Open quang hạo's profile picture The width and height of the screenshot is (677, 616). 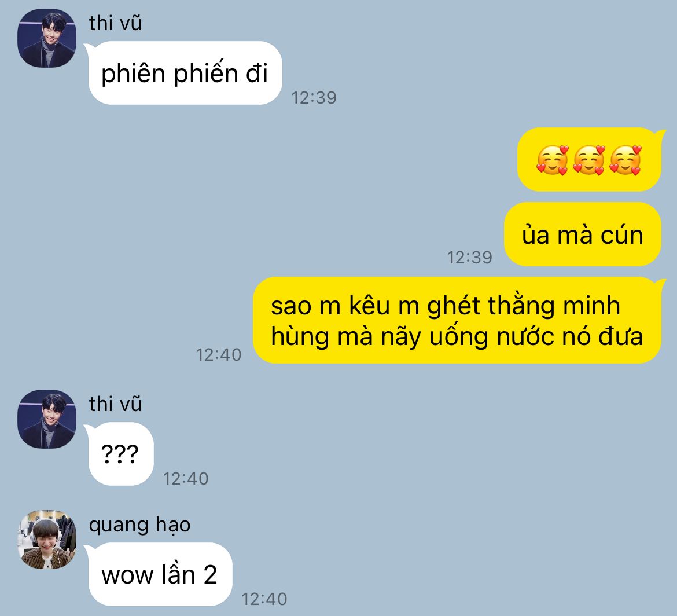47,540
